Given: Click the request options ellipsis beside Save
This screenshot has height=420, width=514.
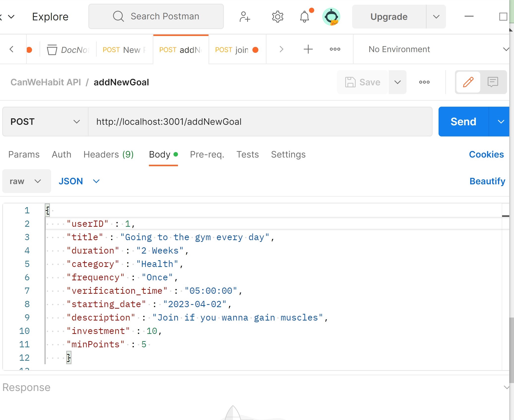Looking at the screenshot, I should point(424,82).
